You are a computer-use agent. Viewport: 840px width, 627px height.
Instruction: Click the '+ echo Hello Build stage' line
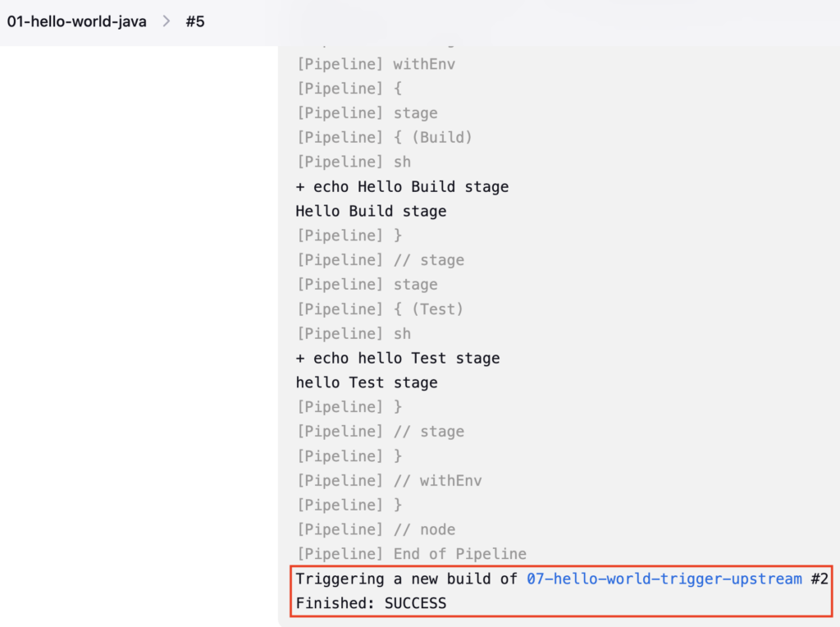pyautogui.click(x=402, y=186)
